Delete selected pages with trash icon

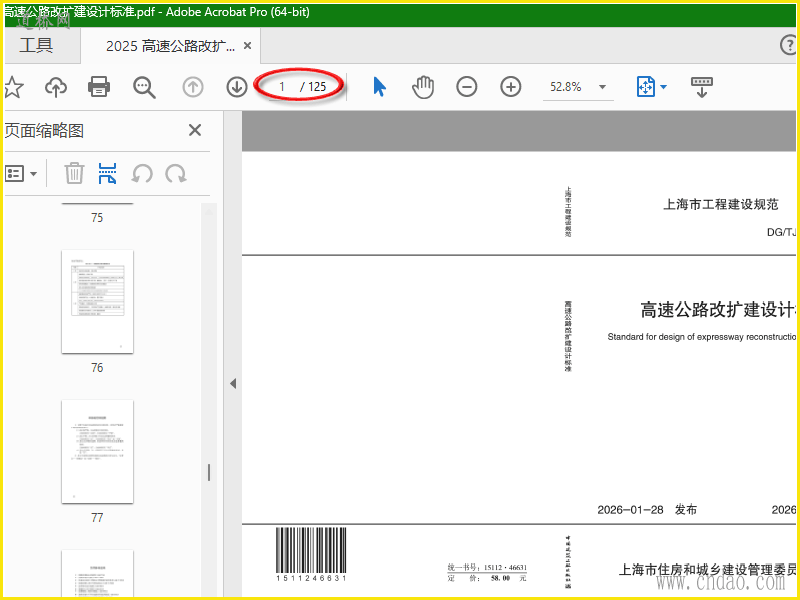tap(74, 173)
